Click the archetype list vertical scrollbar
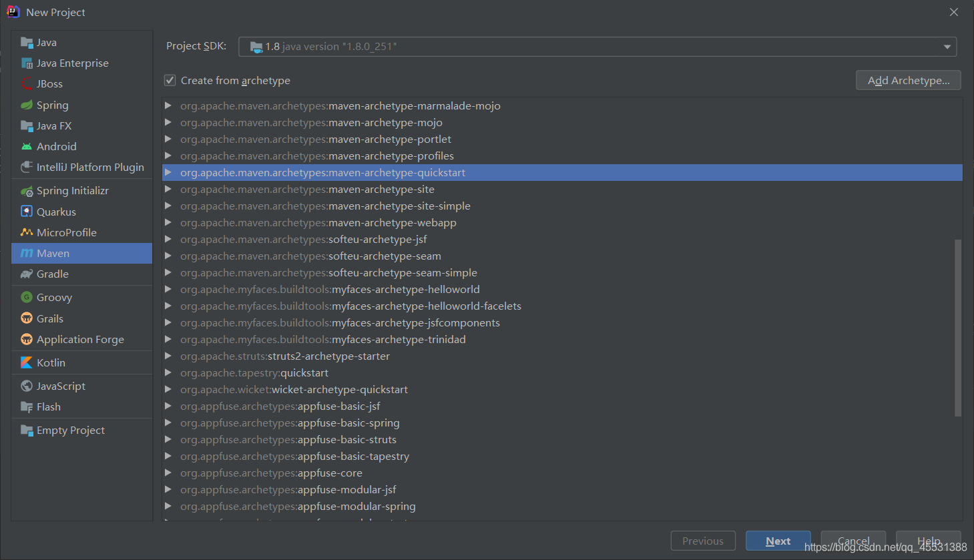 point(958,328)
